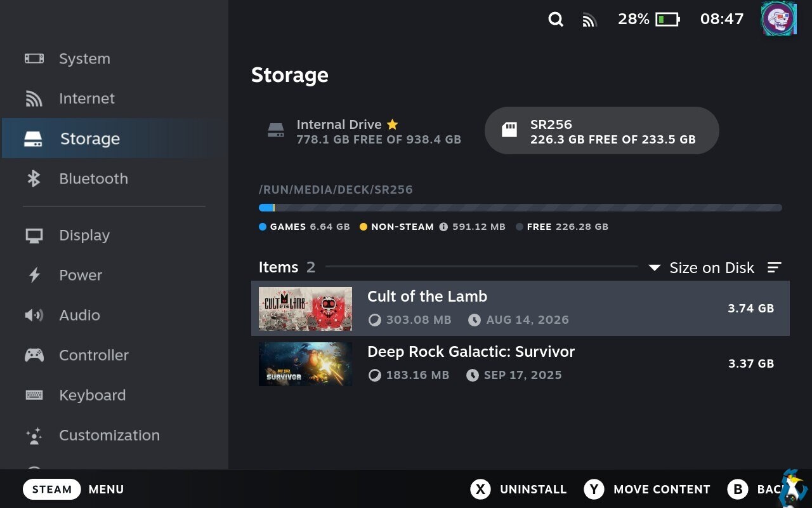Click the battery level icon
Screen dimensions: 812x508
click(x=667, y=19)
